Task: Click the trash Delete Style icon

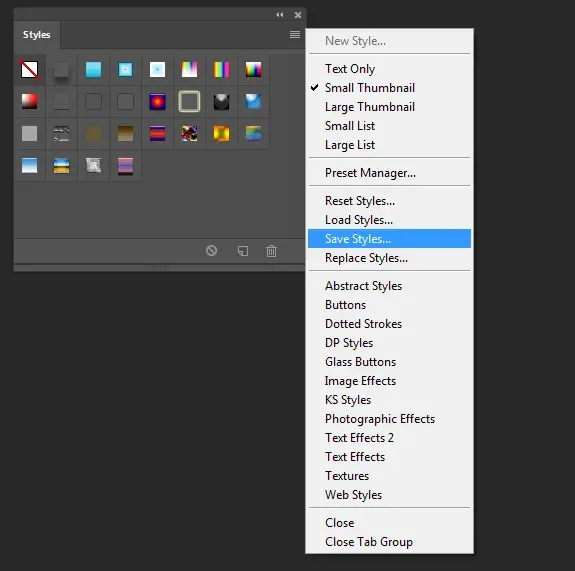Action: [x=271, y=251]
